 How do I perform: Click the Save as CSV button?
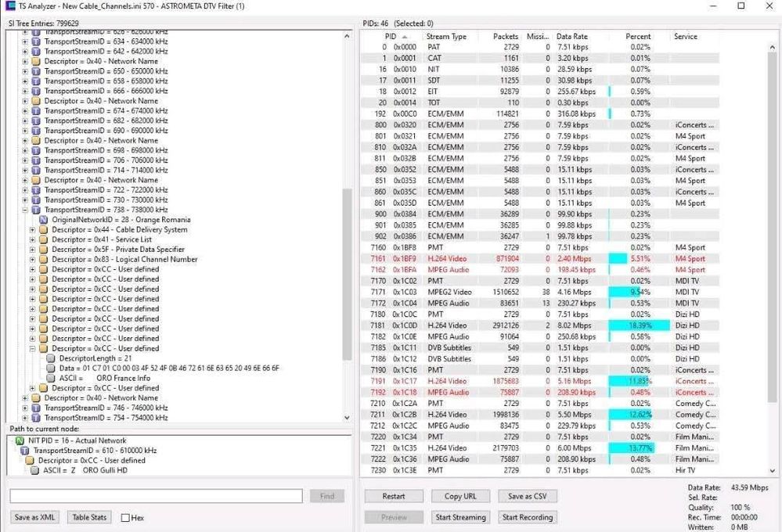click(x=526, y=496)
